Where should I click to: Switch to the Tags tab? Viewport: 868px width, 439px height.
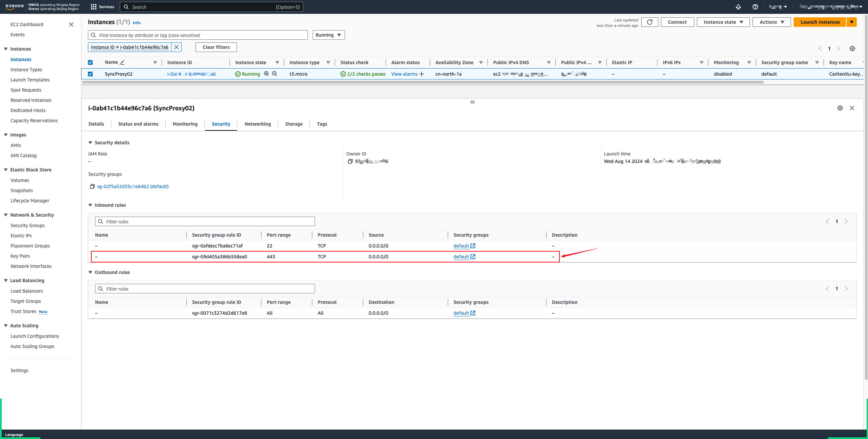tap(322, 124)
